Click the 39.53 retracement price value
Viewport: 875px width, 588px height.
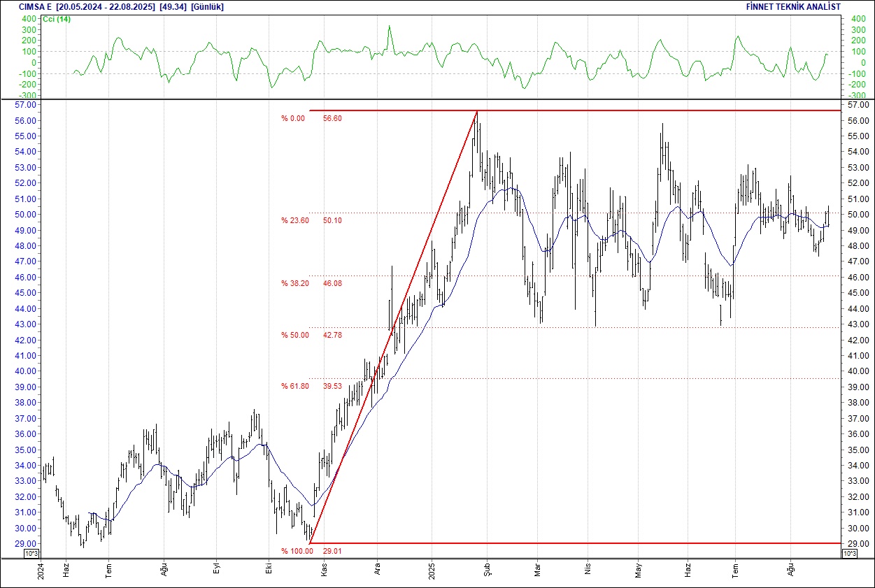point(332,386)
